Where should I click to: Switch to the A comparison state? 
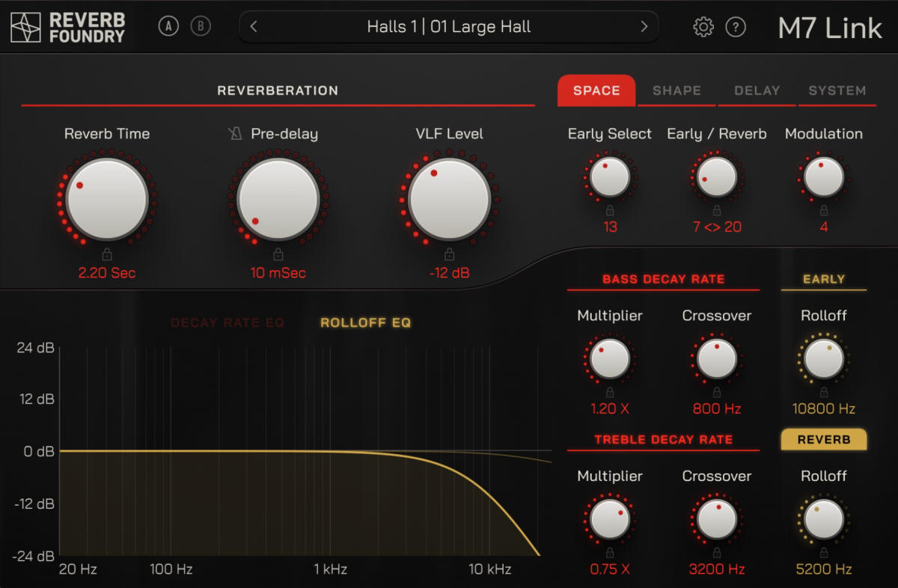[x=168, y=27]
